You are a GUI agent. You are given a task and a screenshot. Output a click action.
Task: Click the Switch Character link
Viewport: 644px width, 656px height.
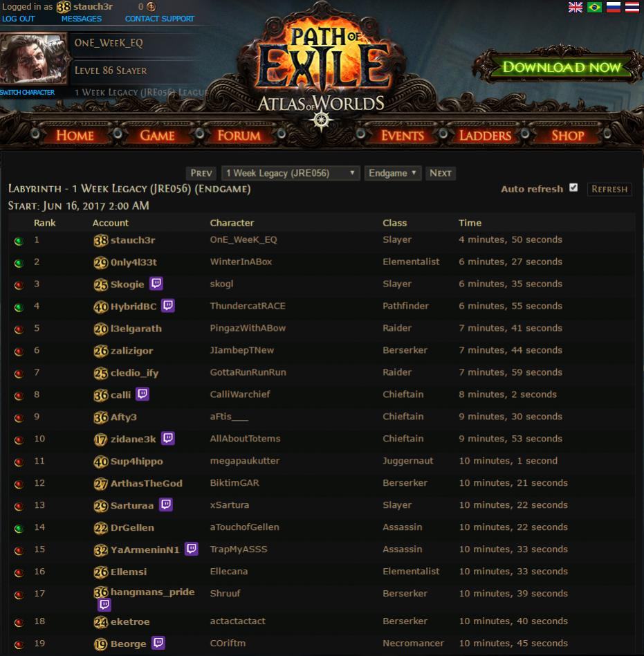pos(27,93)
